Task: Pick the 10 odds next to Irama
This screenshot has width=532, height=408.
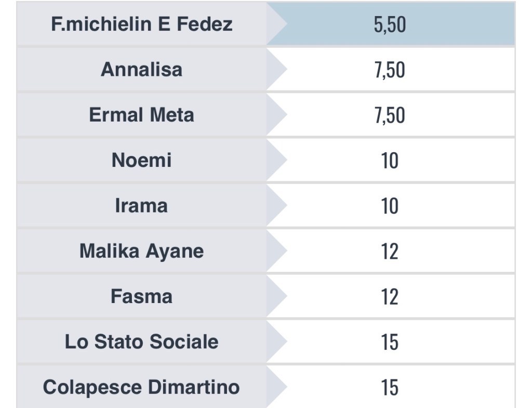Action: click(x=390, y=206)
